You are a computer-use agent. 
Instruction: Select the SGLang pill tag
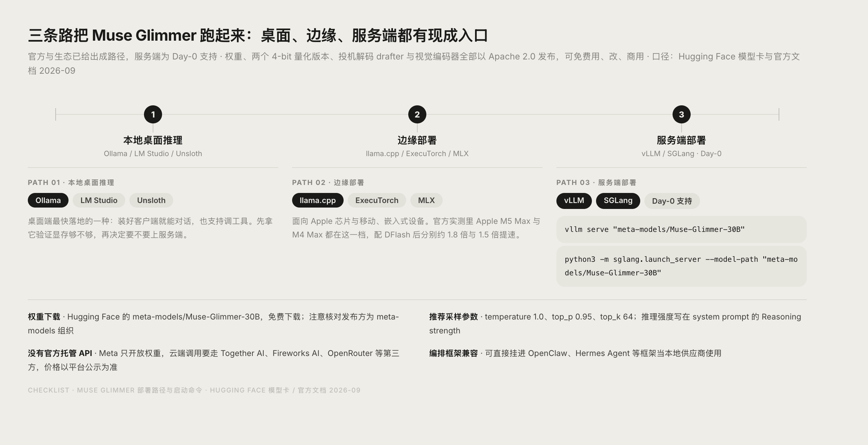[x=618, y=201]
